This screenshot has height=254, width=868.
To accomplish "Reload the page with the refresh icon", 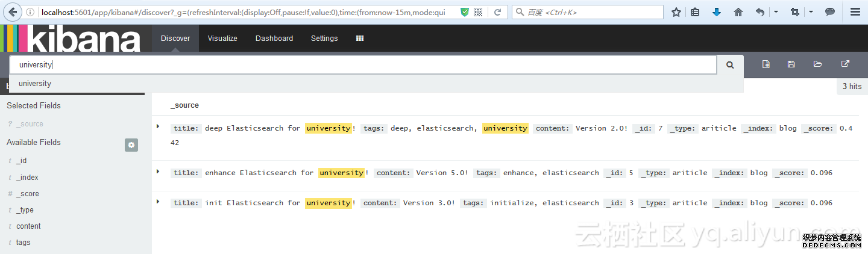I will [x=497, y=12].
